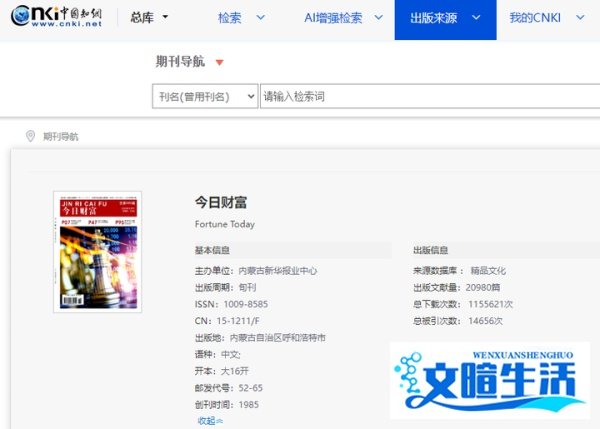The height and width of the screenshot is (429, 600).
Task: Click the 出版周期 旬刊 line
Action: [x=225, y=287]
